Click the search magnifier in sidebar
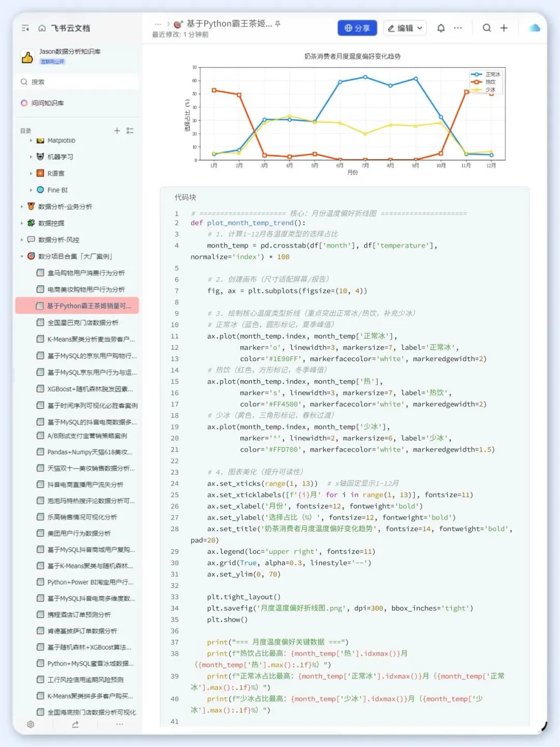 pos(24,82)
